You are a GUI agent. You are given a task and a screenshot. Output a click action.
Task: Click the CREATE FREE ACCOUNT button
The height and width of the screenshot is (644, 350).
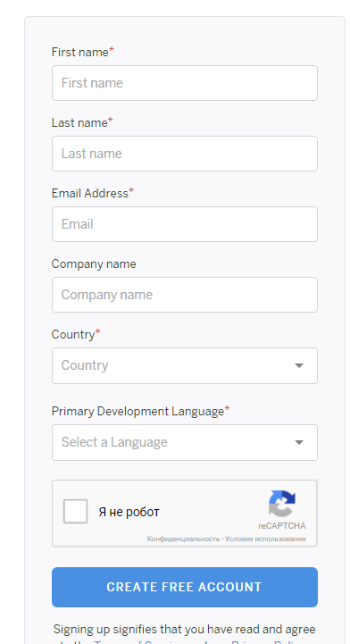point(185,587)
